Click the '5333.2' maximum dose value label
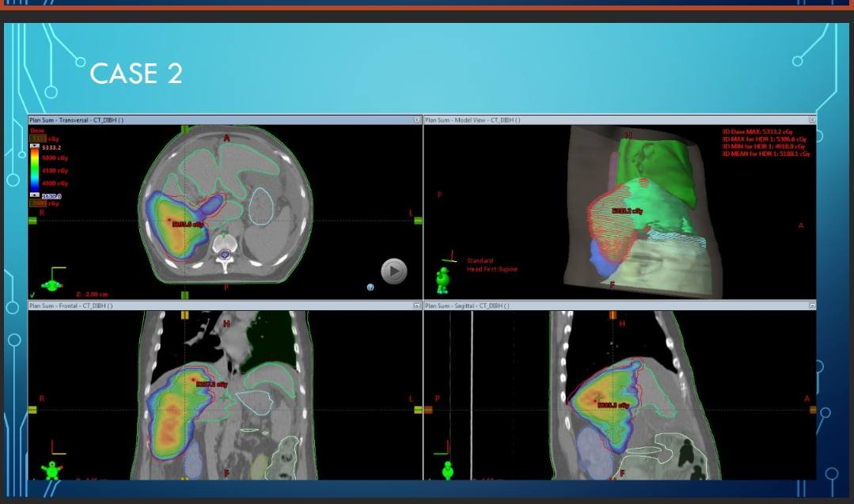854x504 pixels. click(x=51, y=147)
